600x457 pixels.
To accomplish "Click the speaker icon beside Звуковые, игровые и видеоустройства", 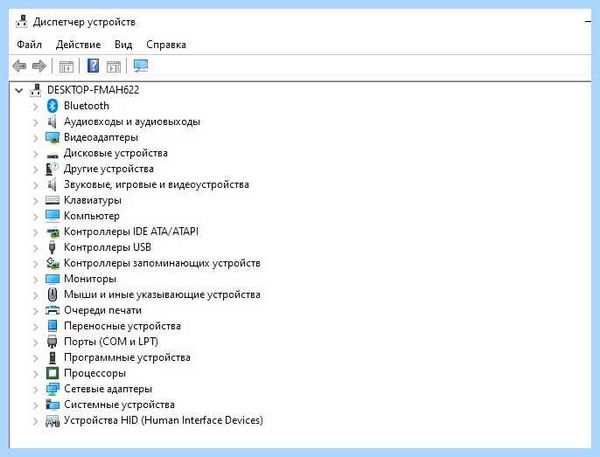I will pos(52,184).
